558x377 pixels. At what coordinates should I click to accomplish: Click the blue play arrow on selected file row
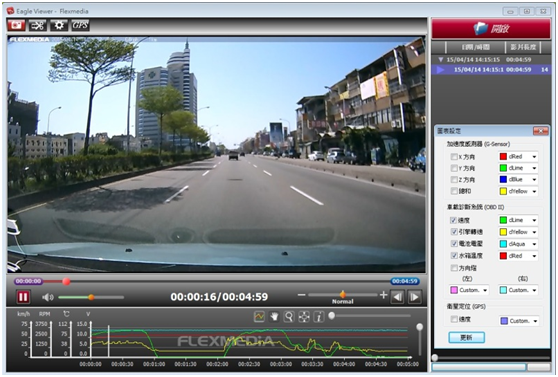[x=441, y=70]
